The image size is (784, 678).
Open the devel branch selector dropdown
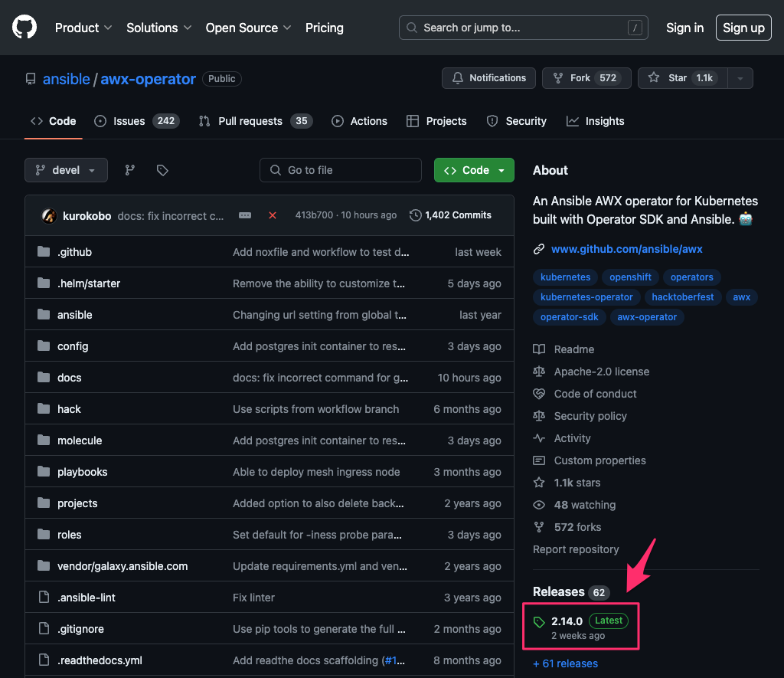point(66,170)
